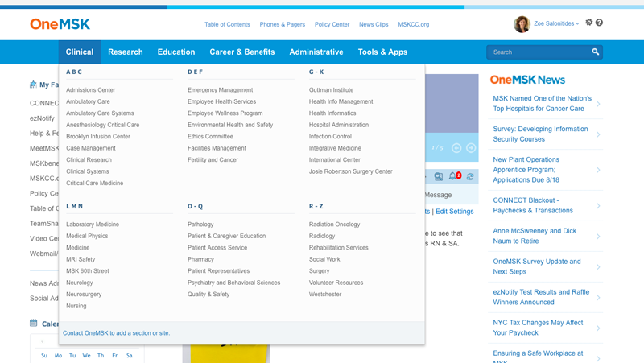Open Volunteer Resources entry
This screenshot has height=363, width=644.
[336, 283]
